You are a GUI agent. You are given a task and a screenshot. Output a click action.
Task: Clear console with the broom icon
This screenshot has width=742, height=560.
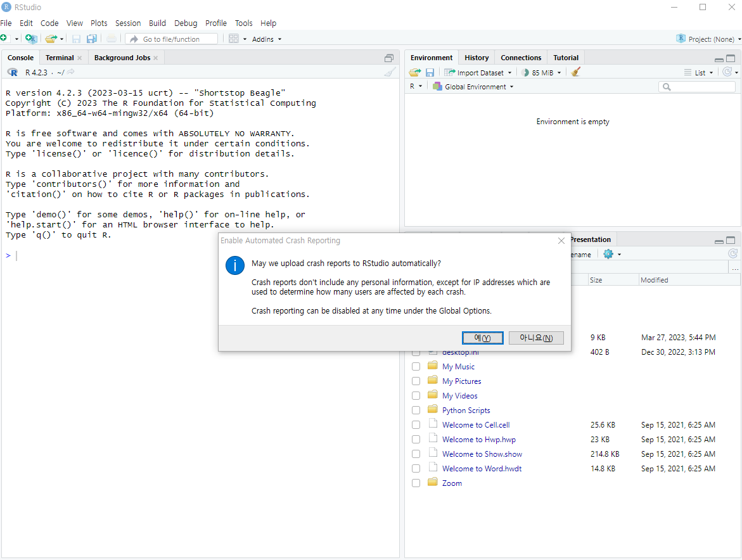point(390,72)
